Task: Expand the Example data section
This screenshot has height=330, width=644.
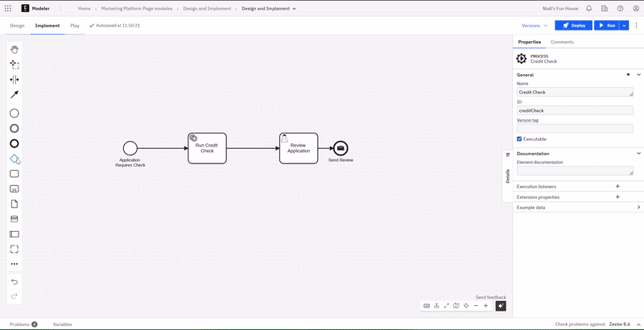Action: click(638, 207)
